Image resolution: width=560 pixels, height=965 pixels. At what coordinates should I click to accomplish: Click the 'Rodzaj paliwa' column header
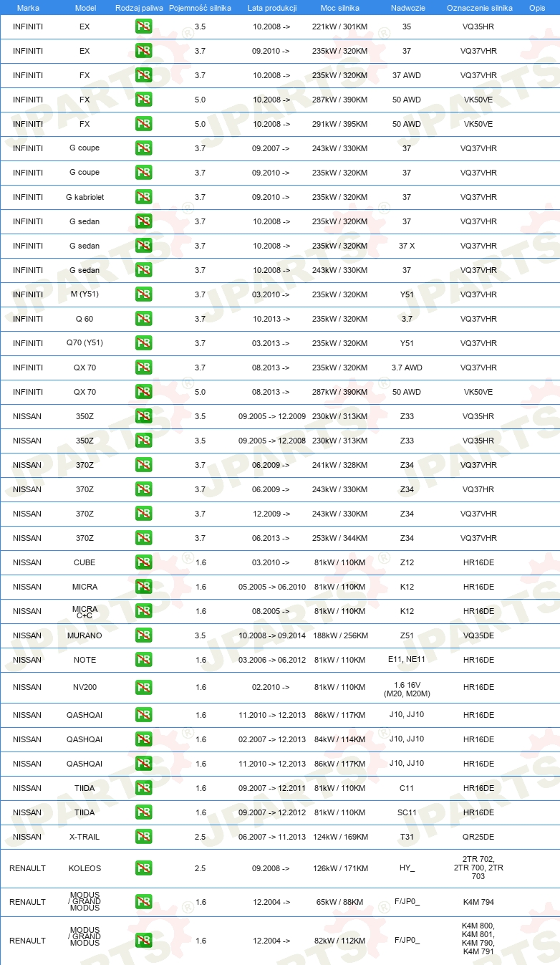point(139,8)
